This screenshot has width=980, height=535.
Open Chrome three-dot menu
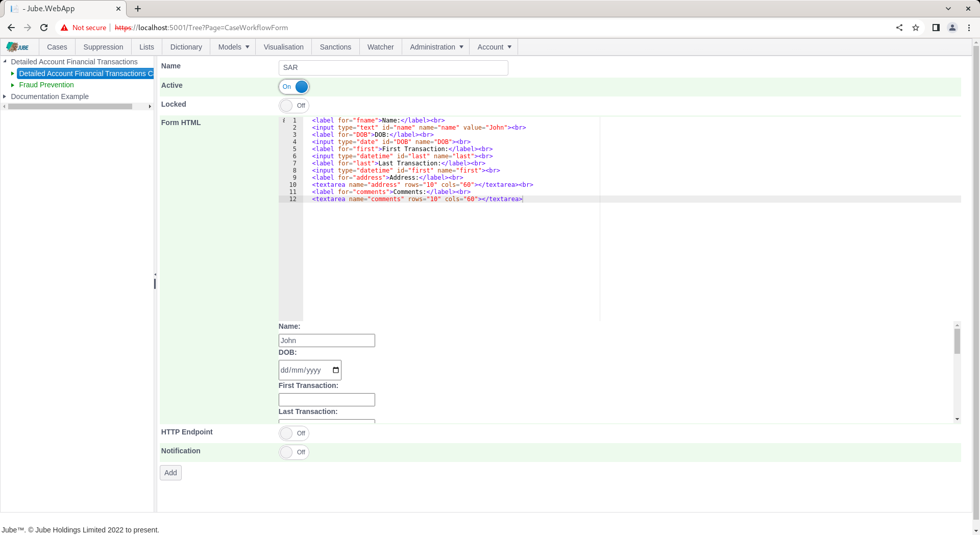[x=969, y=28]
